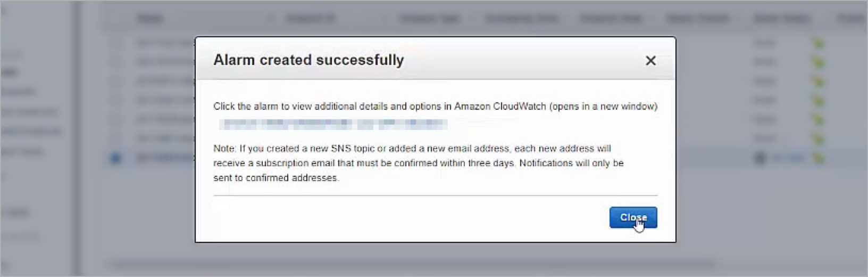The height and width of the screenshot is (277, 868).
Task: Click the Status Checks column header
Action: click(697, 19)
